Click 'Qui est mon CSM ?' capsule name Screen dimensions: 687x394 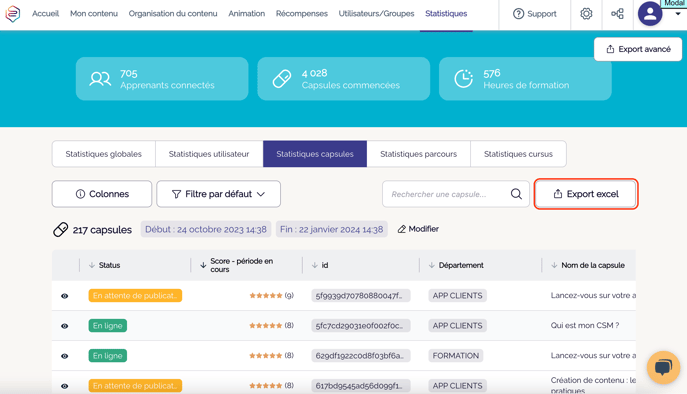(x=584, y=326)
